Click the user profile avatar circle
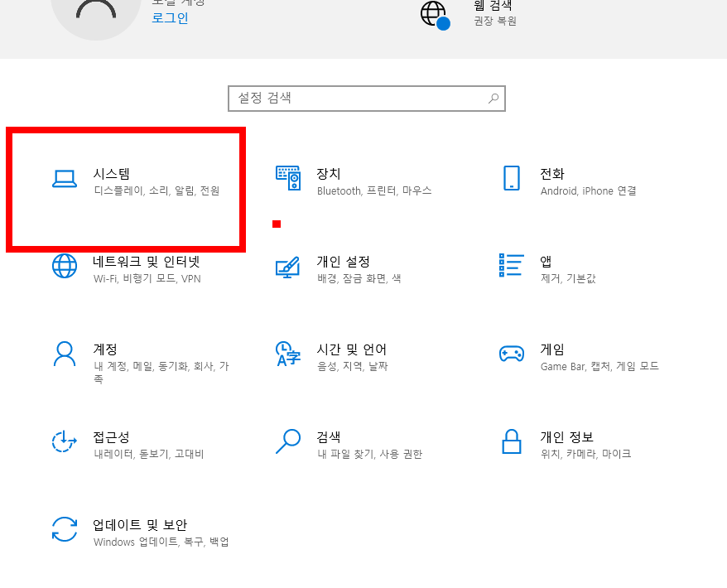 [x=94, y=15]
